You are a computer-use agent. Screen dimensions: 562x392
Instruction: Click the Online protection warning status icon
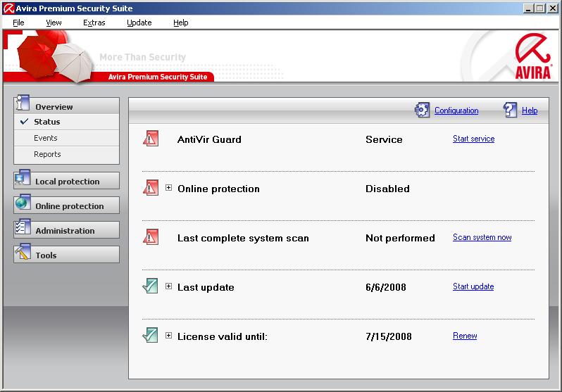coord(151,187)
